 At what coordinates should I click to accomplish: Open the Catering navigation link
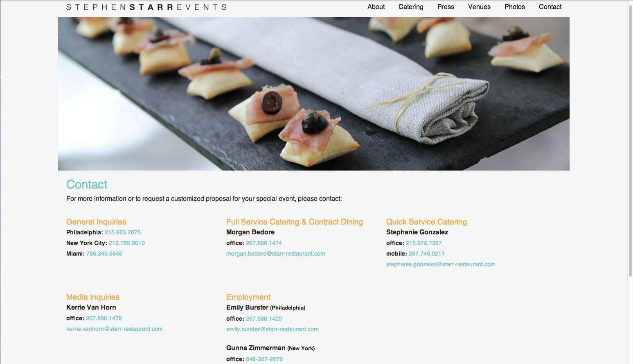click(x=411, y=7)
